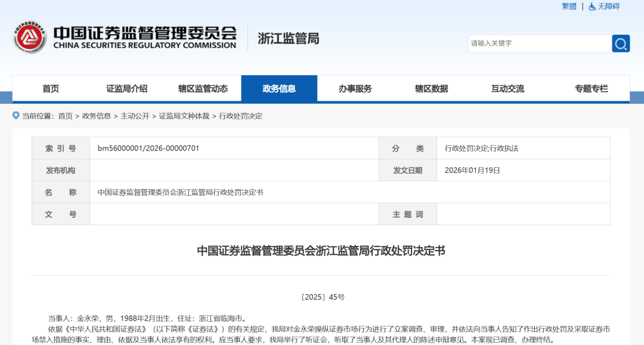Viewport: 644px width, 345px height.
Task: Open the 专题专栏 navigation tab
Action: (591, 88)
